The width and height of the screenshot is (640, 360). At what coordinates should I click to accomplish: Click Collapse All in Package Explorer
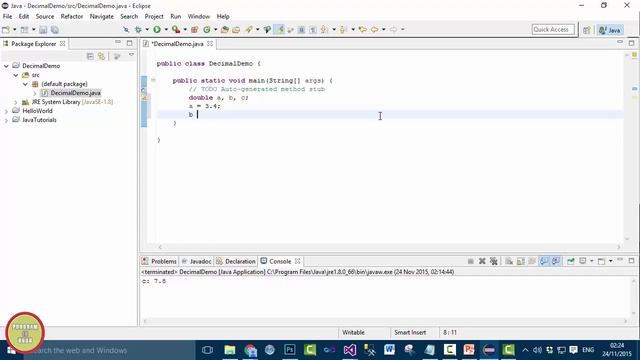pyautogui.click(x=90, y=56)
